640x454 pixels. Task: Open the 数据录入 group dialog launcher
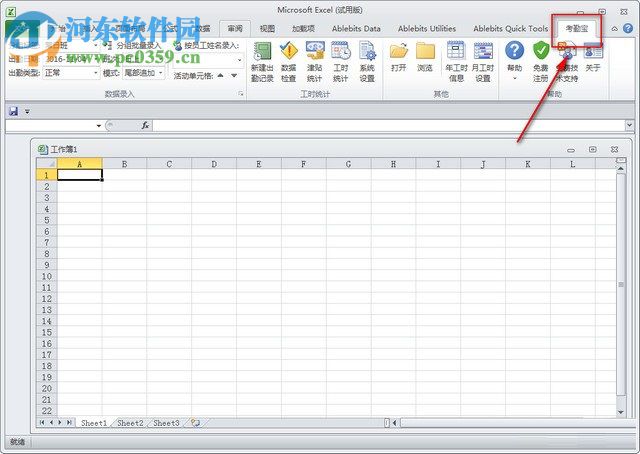pyautogui.click(x=241, y=94)
